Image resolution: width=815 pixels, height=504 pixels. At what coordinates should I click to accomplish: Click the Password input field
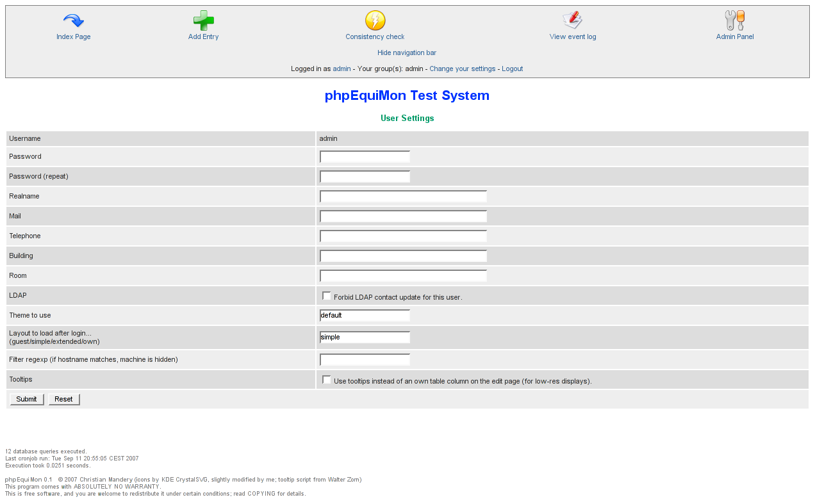(x=365, y=157)
